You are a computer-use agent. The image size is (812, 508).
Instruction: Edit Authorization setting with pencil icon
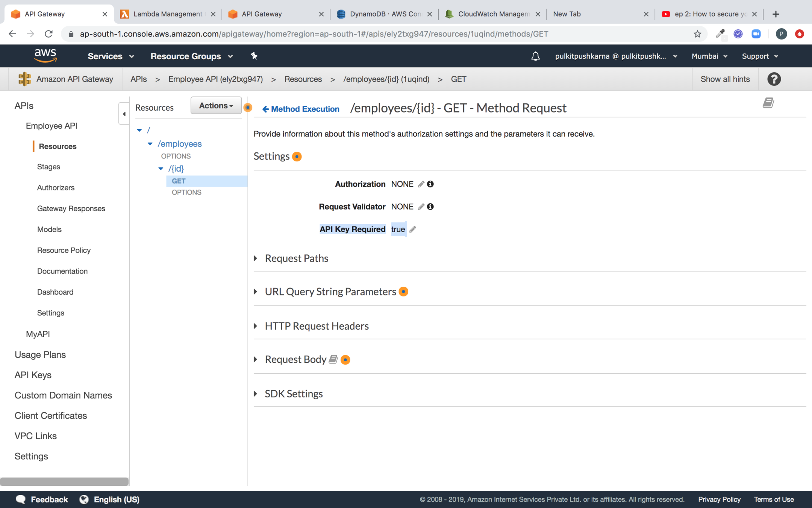[421, 184]
